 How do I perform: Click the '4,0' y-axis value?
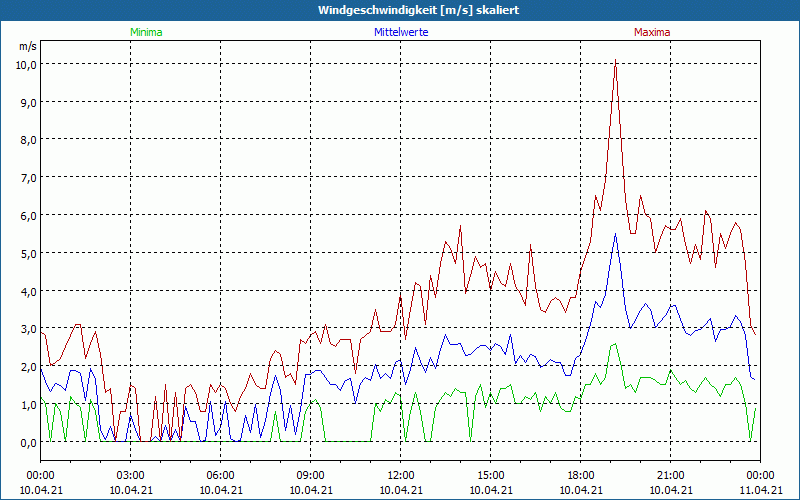coord(29,291)
